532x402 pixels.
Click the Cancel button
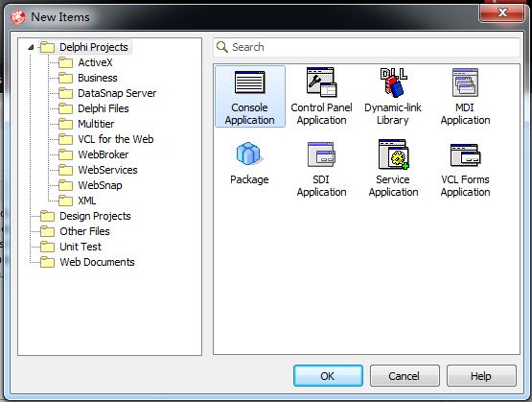(x=405, y=376)
